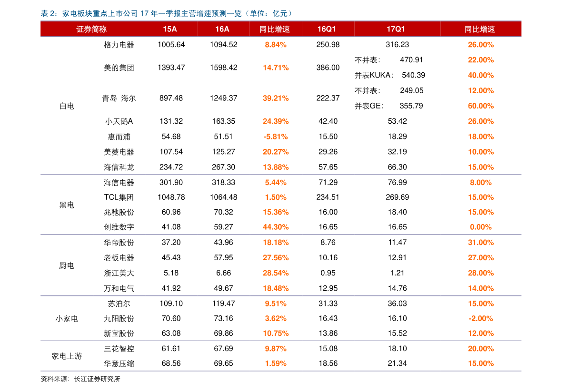Select the 40.00% growth figure
Screen dimensions: 567x392
point(480,76)
